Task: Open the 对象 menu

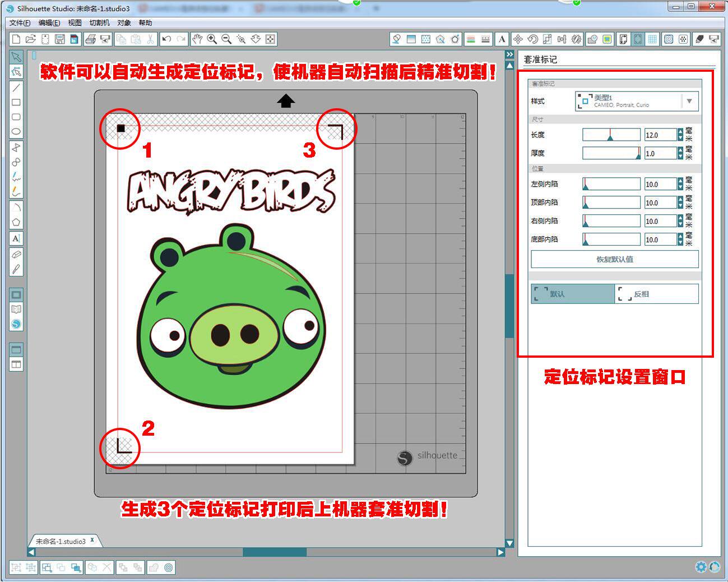Action: (x=124, y=23)
